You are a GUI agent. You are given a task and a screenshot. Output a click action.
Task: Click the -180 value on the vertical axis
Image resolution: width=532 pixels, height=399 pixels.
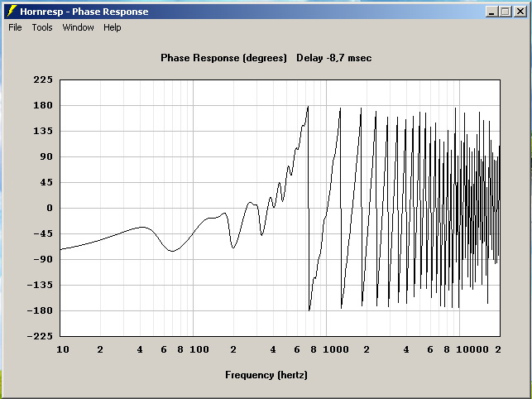pyautogui.click(x=40, y=310)
